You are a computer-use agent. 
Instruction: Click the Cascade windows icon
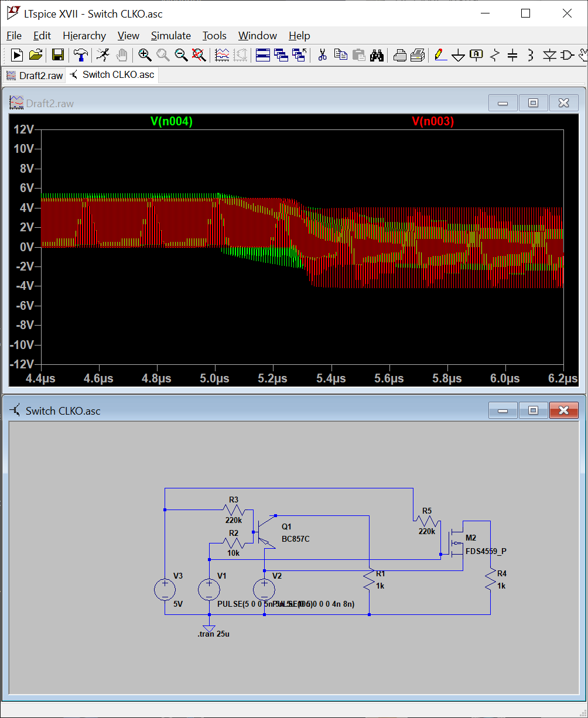299,55
